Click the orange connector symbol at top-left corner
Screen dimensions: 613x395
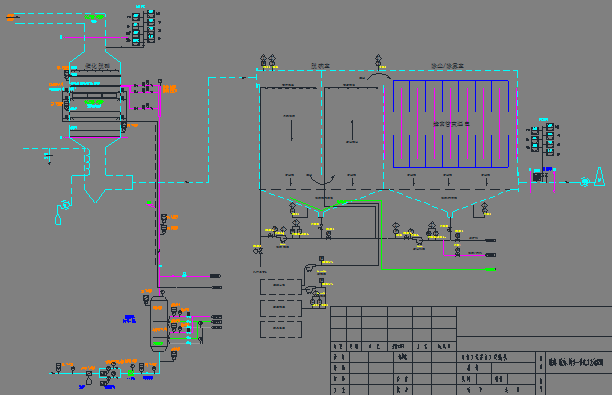pyautogui.click(x=11, y=17)
